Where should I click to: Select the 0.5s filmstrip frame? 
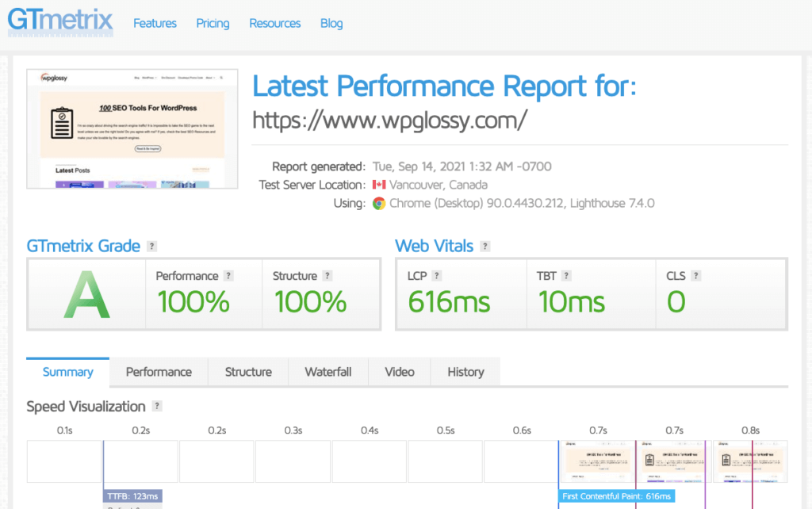(446, 461)
